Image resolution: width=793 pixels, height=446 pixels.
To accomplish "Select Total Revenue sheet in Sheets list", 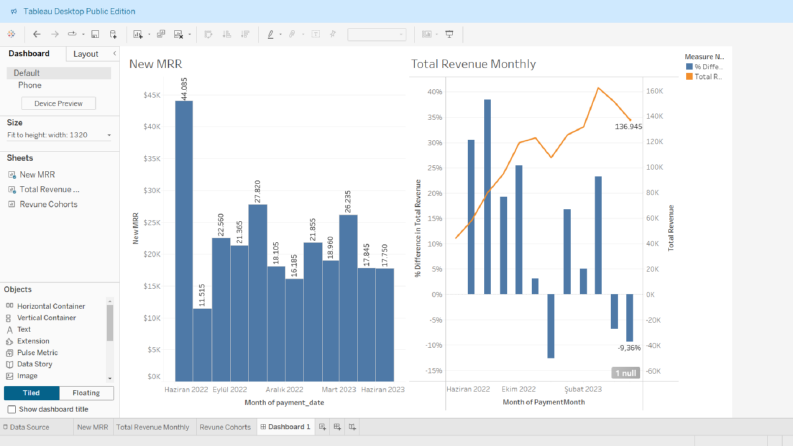I will (x=49, y=190).
